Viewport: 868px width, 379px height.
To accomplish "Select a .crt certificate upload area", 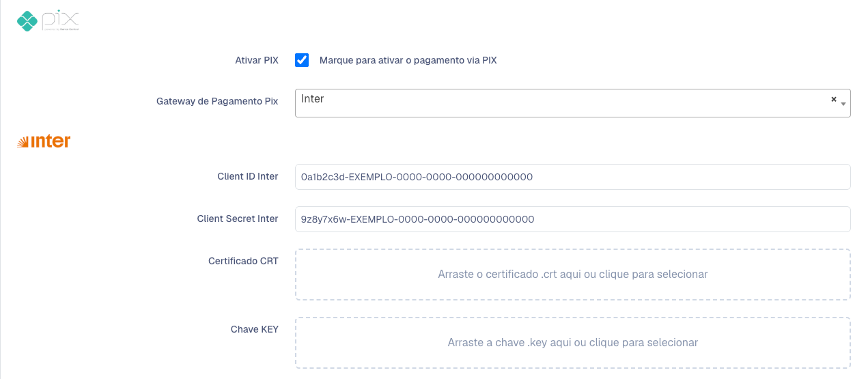I will (x=572, y=275).
